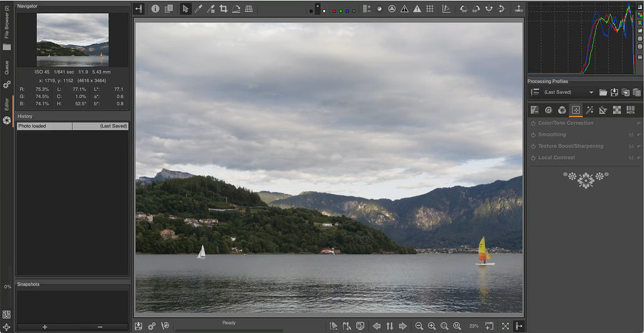This screenshot has height=333, width=644.
Task: Add a new snapshot with plus button
Action: tap(45, 327)
